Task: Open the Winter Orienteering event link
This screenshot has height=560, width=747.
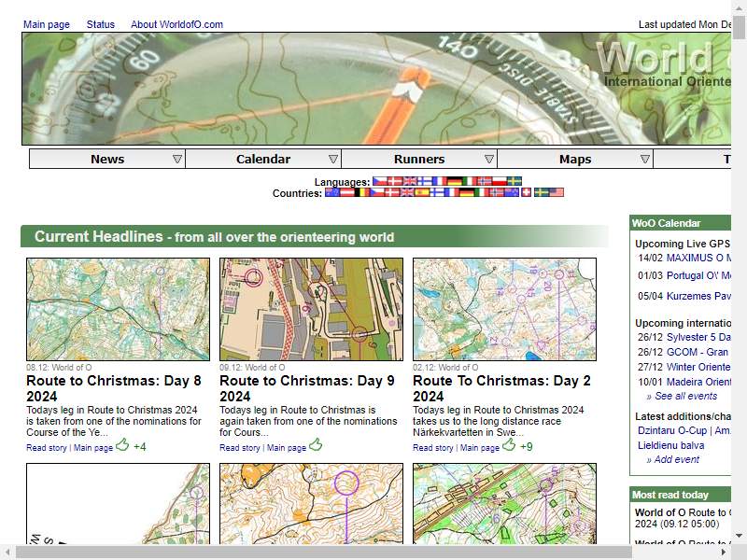Action: click(698, 367)
